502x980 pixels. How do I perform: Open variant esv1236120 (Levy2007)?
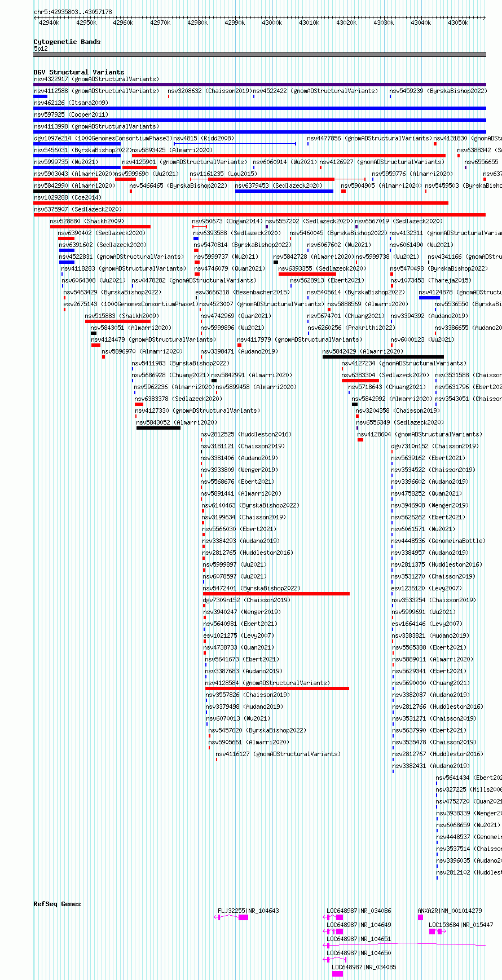coord(427,588)
